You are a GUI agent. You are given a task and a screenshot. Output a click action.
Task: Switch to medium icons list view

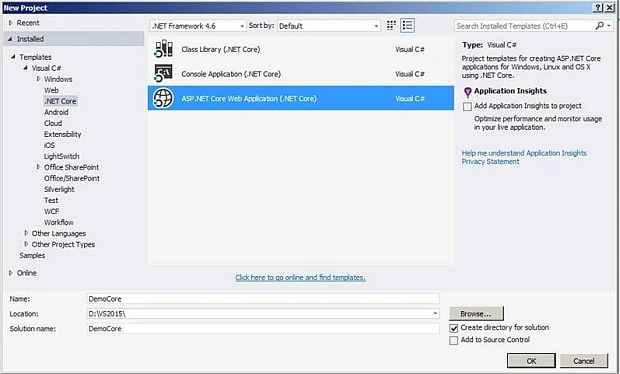[x=407, y=26]
